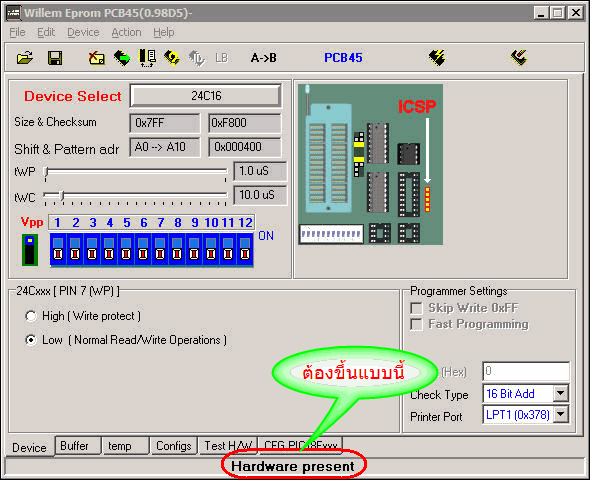Click the blank check chip icon

point(147,58)
